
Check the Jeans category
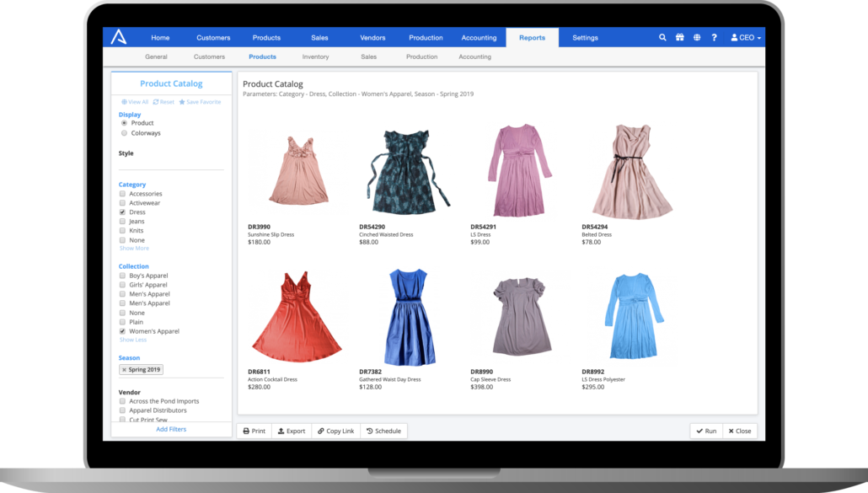122,222
